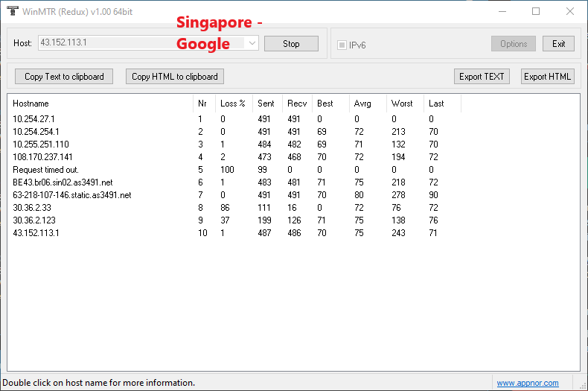Close the WinMTR window
The image size is (588, 391).
(x=570, y=12)
